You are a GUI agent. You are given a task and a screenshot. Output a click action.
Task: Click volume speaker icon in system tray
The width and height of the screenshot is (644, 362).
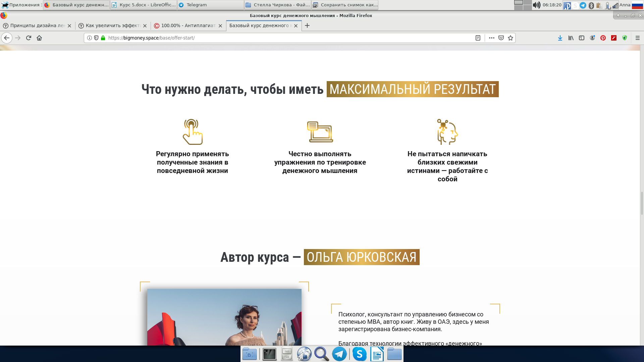(536, 5)
